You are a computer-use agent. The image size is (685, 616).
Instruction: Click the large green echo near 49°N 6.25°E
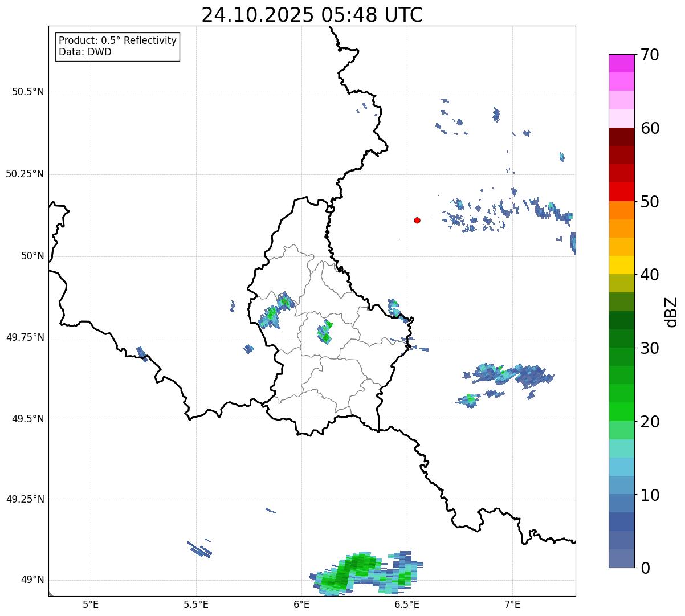365,573
